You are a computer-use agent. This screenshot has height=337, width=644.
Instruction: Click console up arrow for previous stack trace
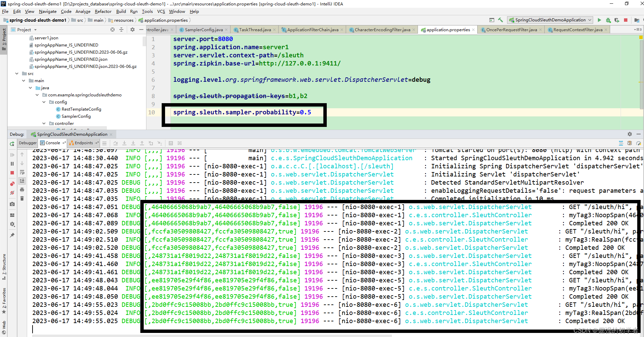(x=22, y=154)
